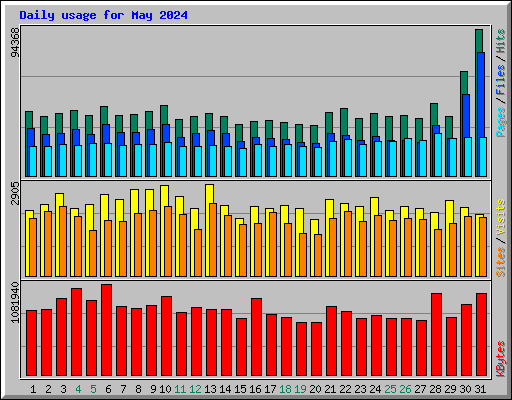Click the Hits legend label
The image size is (512, 400).
coord(501,41)
